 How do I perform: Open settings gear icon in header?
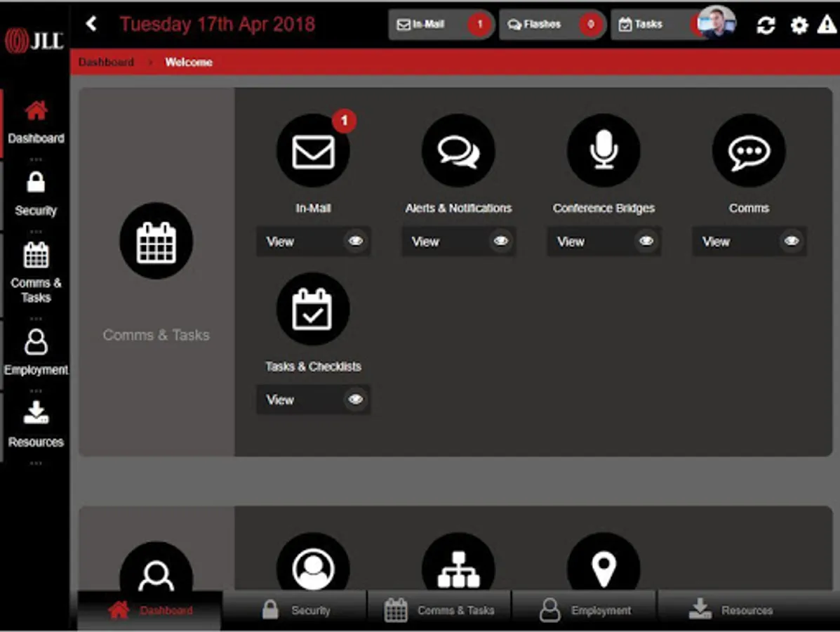[799, 25]
